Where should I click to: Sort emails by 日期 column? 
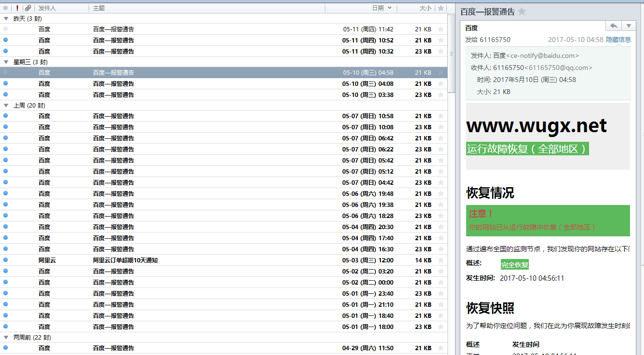click(x=378, y=8)
